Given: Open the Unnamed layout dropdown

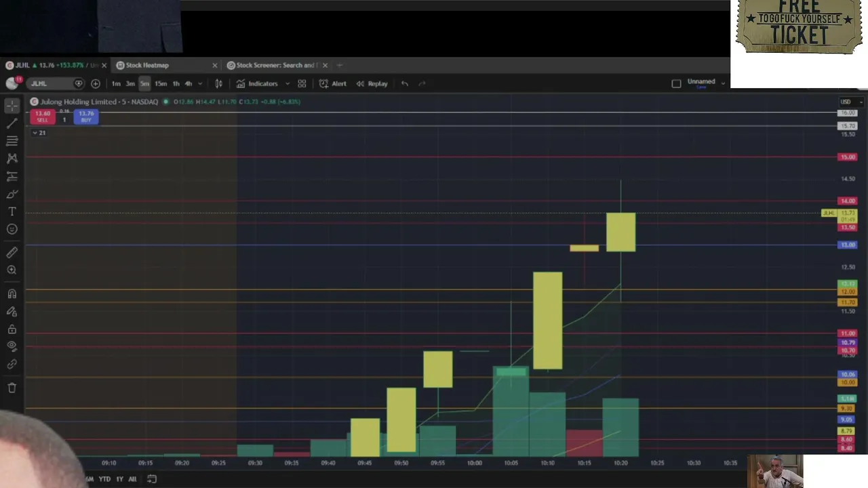Looking at the screenshot, I should 706,83.
